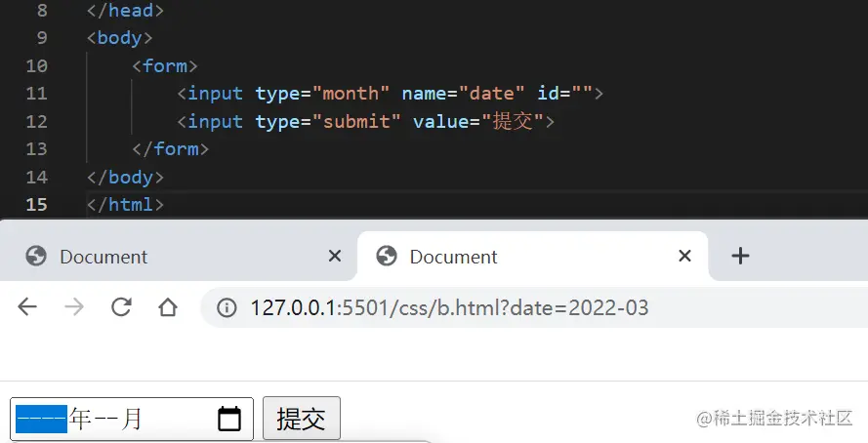This screenshot has width=868, height=443.
Task: Click the type="submit" attribute in code
Action: (328, 121)
